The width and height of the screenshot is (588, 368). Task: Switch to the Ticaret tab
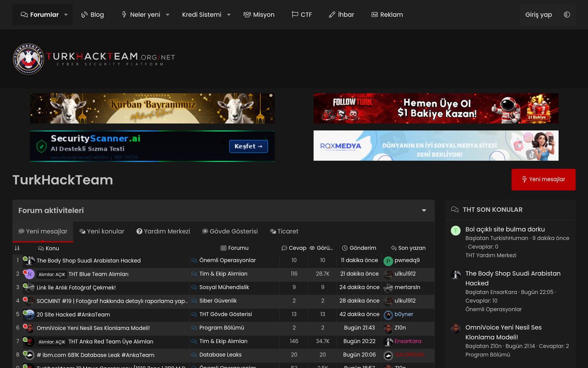tap(284, 231)
